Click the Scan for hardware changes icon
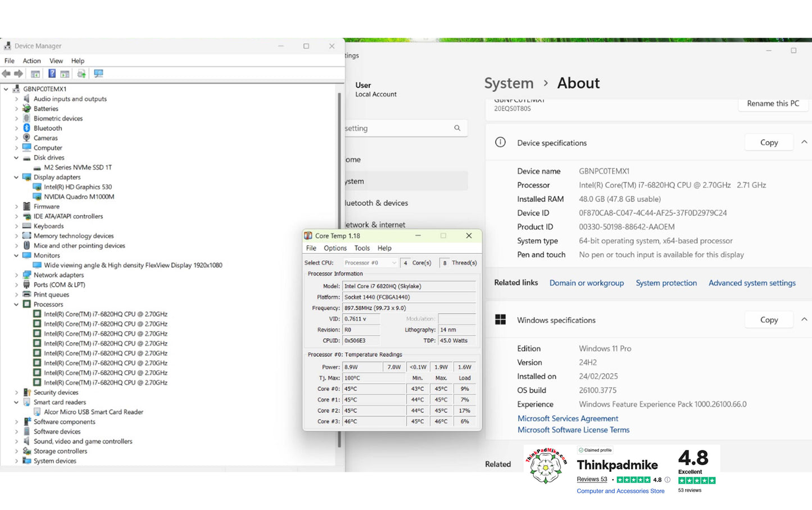Screen dimensions: 812x510 tap(98, 74)
